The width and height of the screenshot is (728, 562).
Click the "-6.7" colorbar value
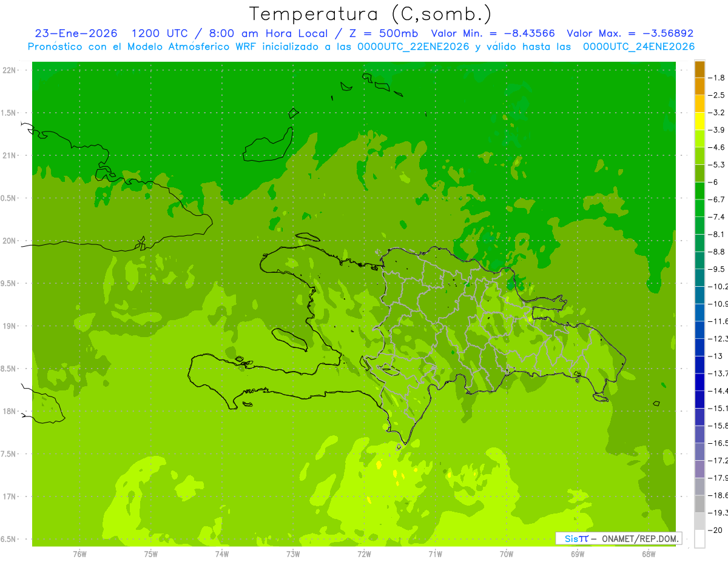(x=716, y=199)
